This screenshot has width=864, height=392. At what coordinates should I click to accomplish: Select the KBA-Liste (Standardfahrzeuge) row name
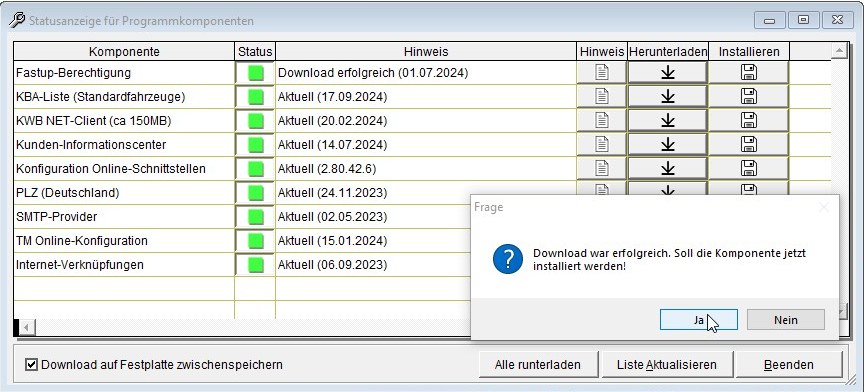pos(100,96)
